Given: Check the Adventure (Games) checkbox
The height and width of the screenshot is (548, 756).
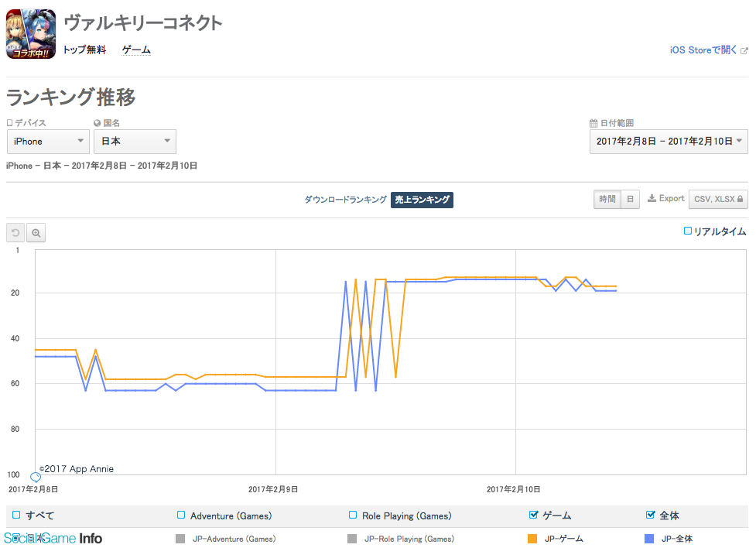Looking at the screenshot, I should pyautogui.click(x=181, y=515).
